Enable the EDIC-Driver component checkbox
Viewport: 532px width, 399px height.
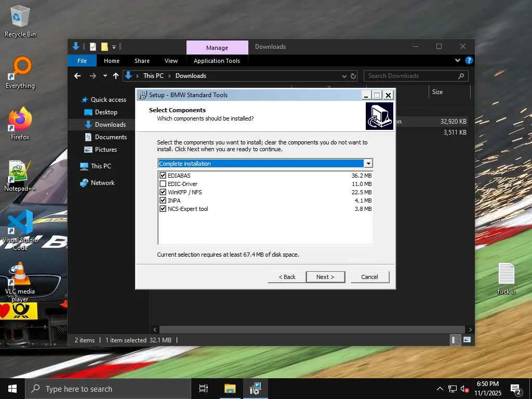163,184
